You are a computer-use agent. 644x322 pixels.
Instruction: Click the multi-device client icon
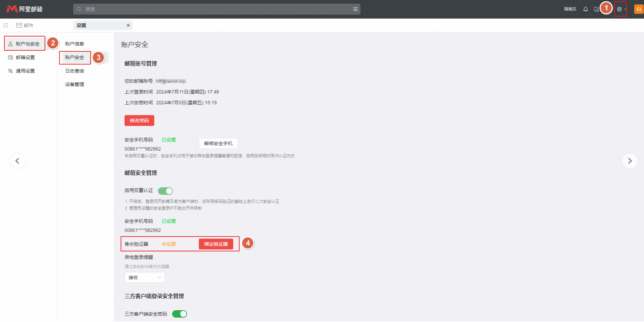(596, 9)
